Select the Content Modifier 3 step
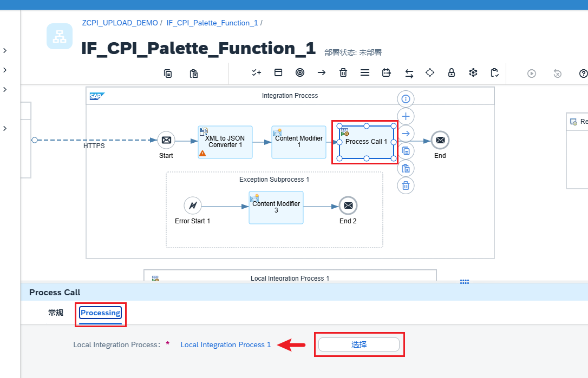The image size is (588, 378). point(276,208)
